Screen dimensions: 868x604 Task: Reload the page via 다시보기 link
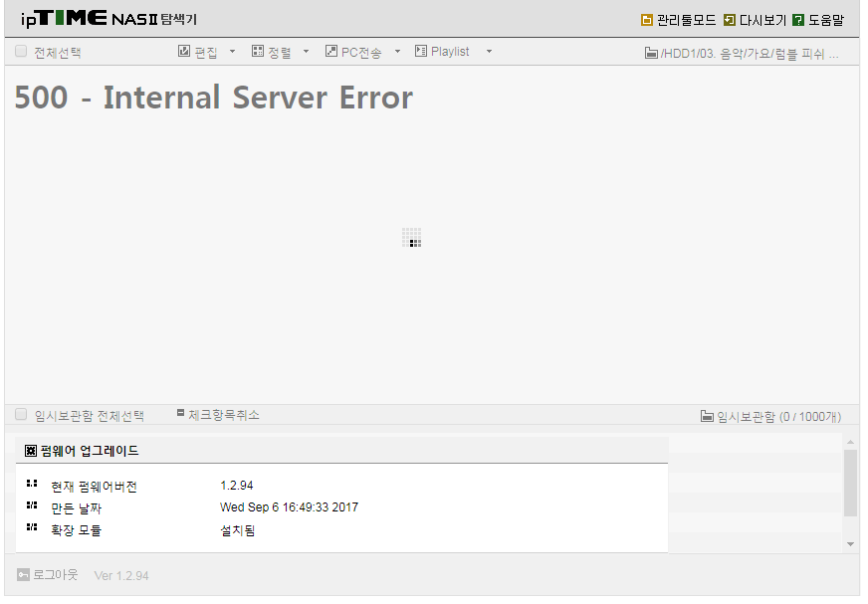761,20
